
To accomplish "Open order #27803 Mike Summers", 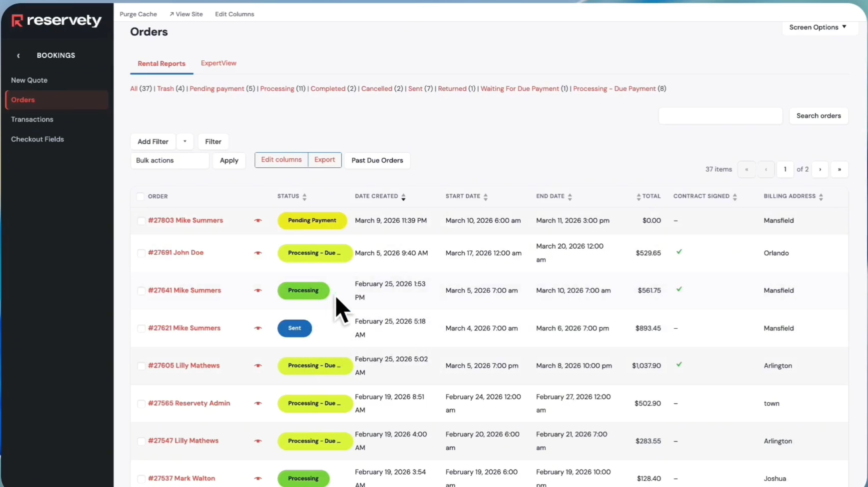I will click(185, 221).
